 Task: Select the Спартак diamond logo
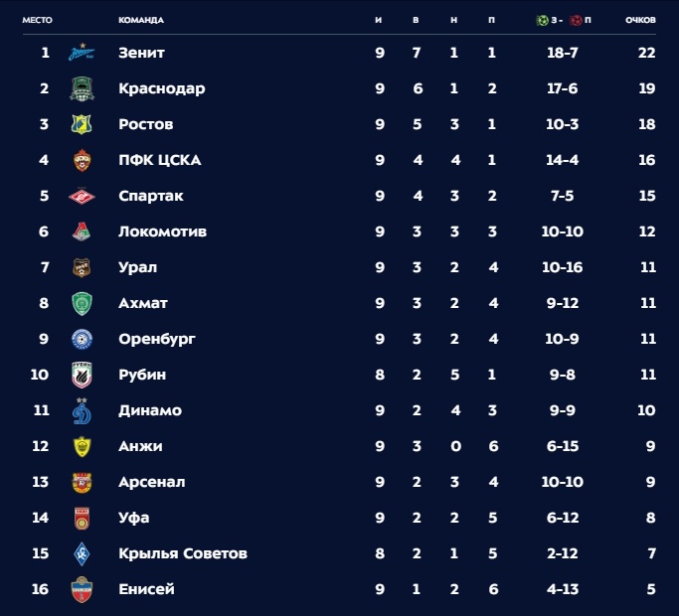tap(82, 196)
